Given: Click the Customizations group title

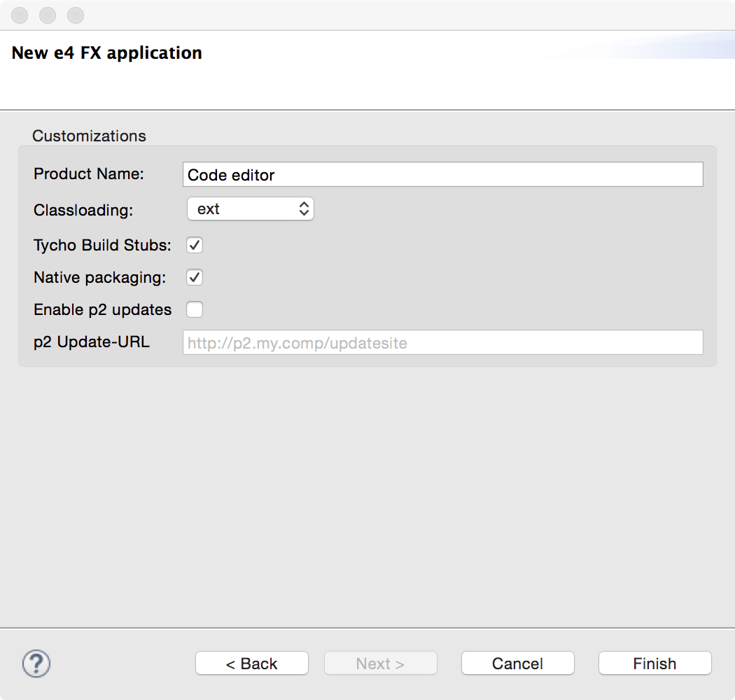Looking at the screenshot, I should pyautogui.click(x=89, y=136).
